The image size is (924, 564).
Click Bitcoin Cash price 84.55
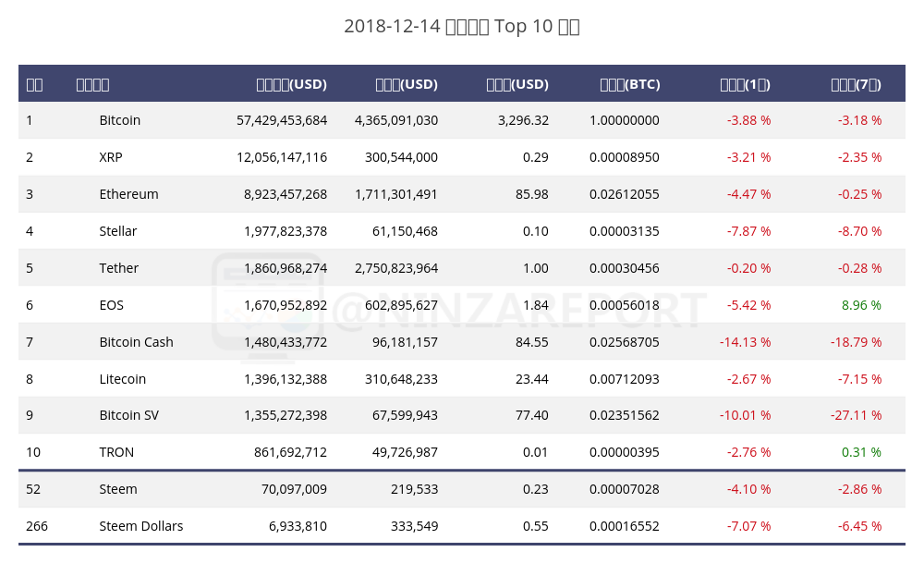532,342
